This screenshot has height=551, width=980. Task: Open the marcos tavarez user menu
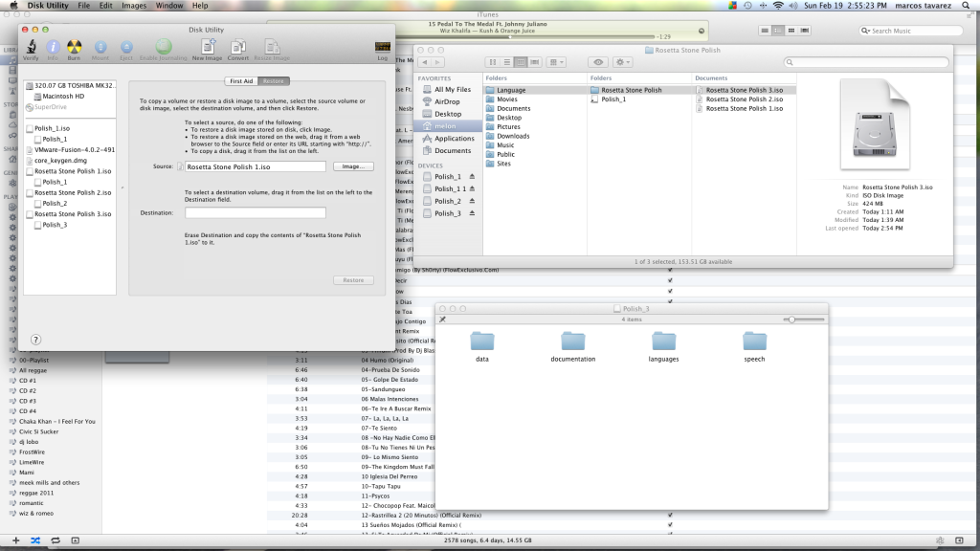point(924,6)
